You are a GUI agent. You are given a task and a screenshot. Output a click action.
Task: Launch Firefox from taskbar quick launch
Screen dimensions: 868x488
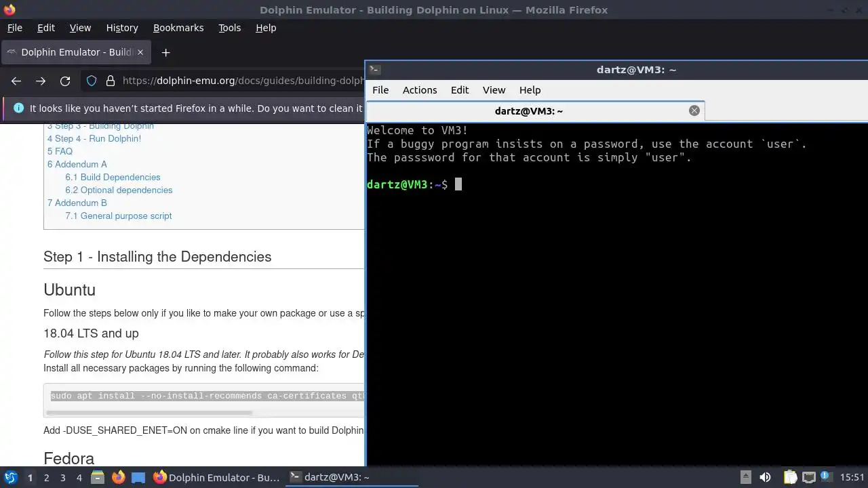pos(118,477)
